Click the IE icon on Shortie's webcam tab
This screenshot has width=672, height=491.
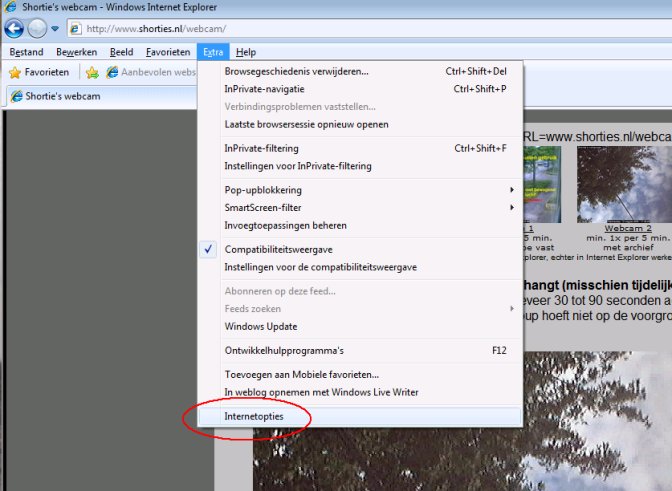[x=16, y=96]
